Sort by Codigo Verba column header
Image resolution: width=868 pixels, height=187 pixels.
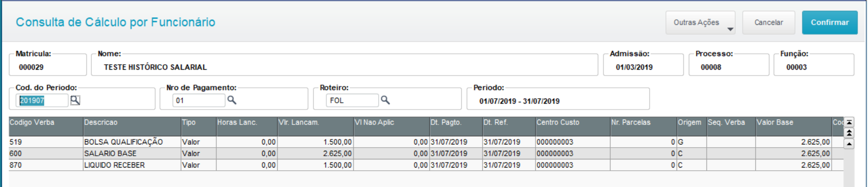46,126
